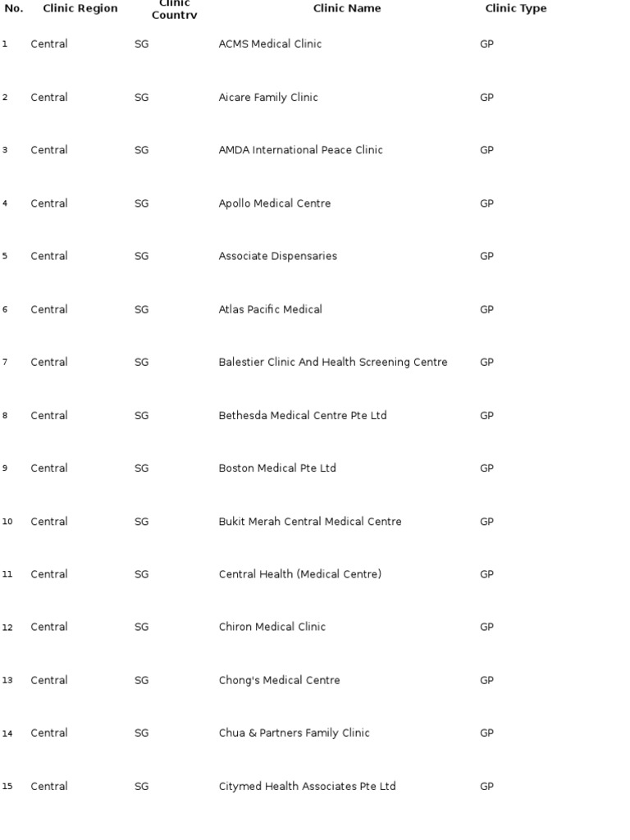Select AMDA International Peace Clinic
The width and height of the screenshot is (630, 840).
click(300, 150)
